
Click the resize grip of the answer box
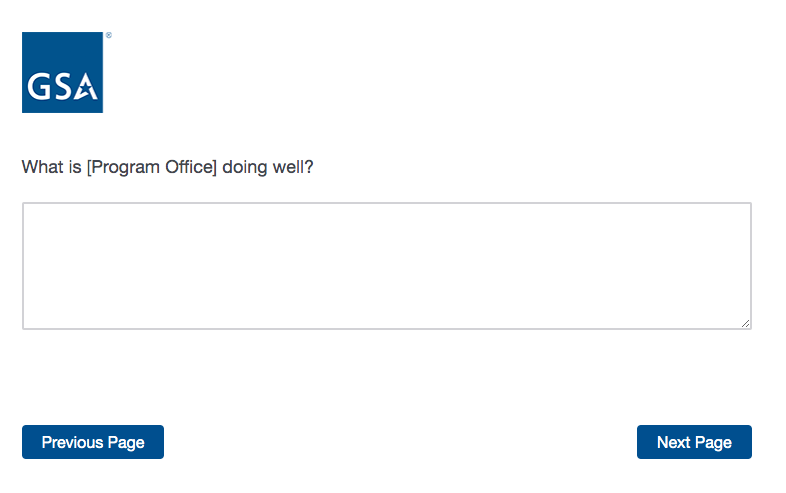click(x=746, y=323)
